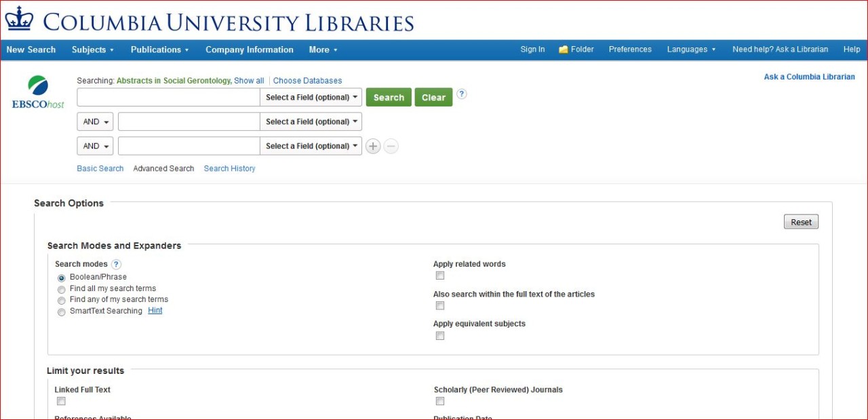This screenshot has width=868, height=420.
Task: Expand the Subjects menu
Action: [93, 50]
